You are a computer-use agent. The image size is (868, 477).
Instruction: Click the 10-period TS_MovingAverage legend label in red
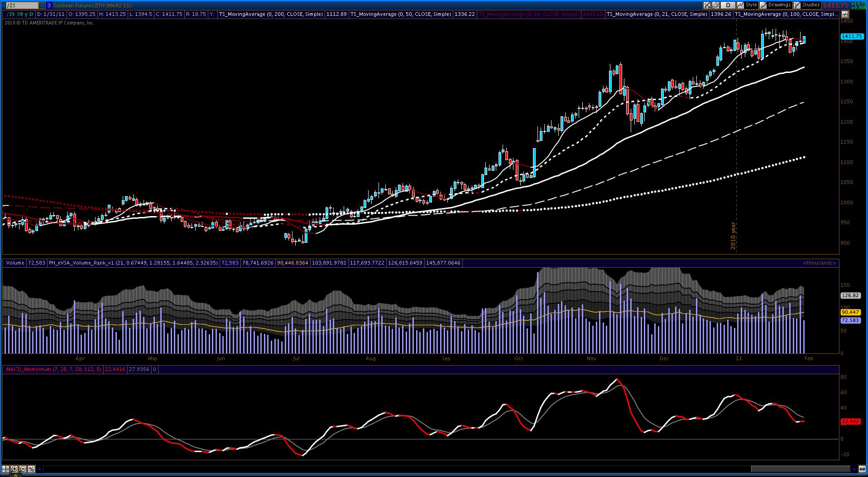(529, 14)
